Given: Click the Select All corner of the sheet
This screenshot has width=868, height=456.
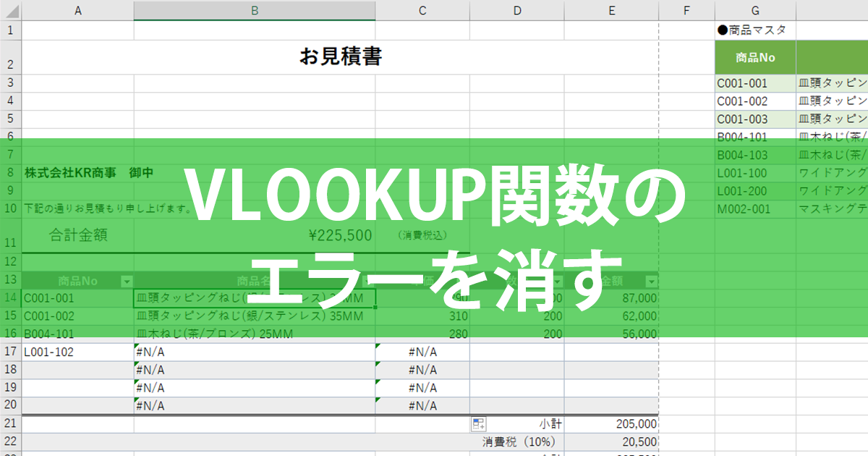Looking at the screenshot, I should click(11, 10).
